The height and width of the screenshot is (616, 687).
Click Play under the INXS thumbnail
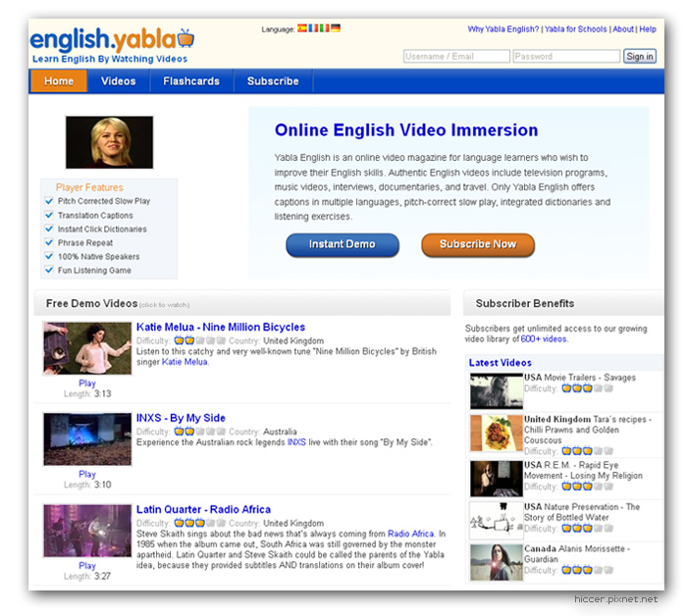[x=87, y=474]
